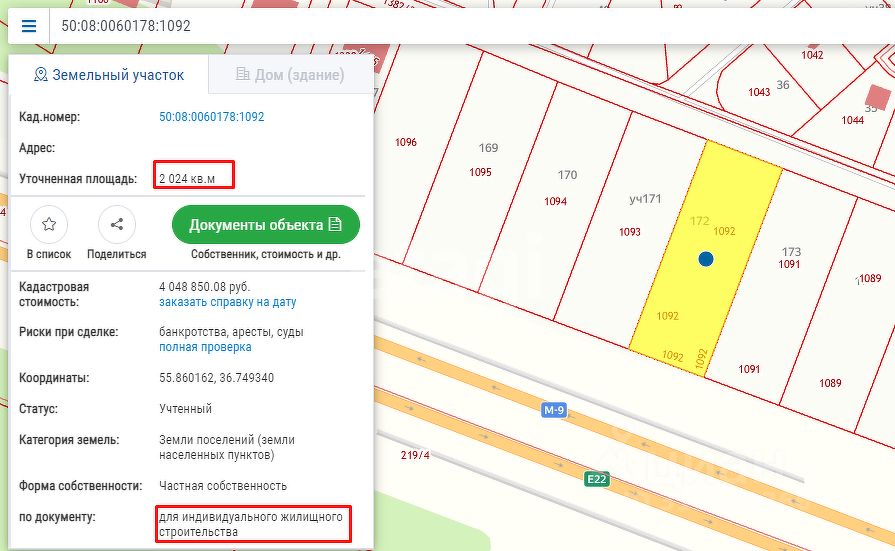Select plot labeled 1096 on the map
Screen dimensions: 895x551
click(x=406, y=142)
